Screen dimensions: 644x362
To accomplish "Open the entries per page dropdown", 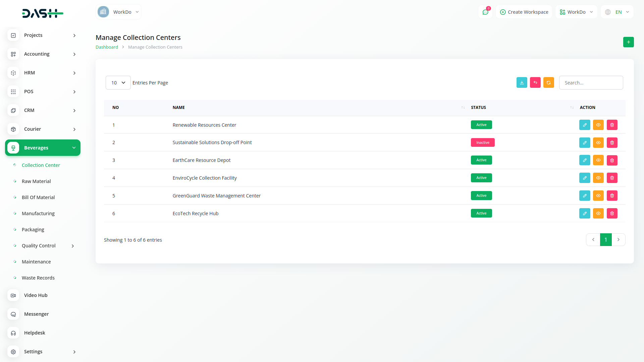I will [118, 82].
